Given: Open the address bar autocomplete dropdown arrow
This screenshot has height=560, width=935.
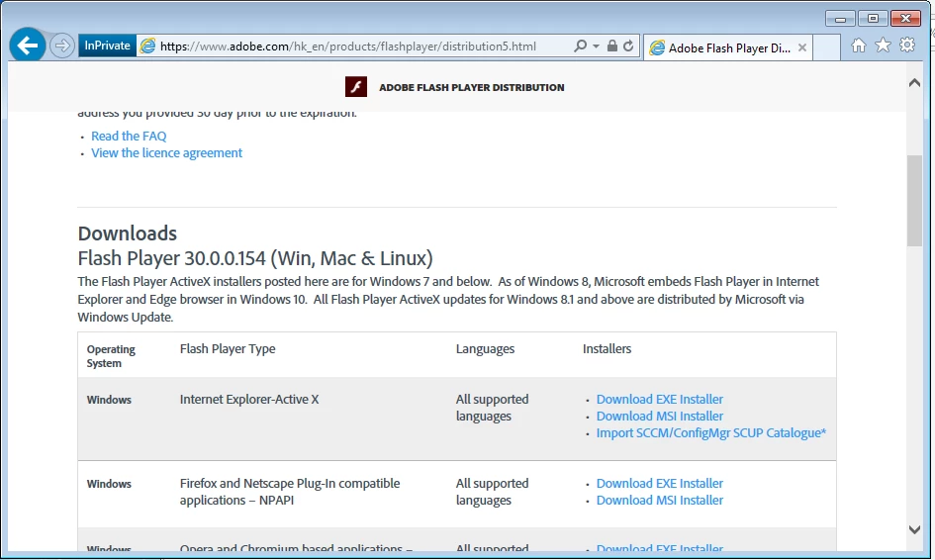Looking at the screenshot, I should tap(596, 46).
